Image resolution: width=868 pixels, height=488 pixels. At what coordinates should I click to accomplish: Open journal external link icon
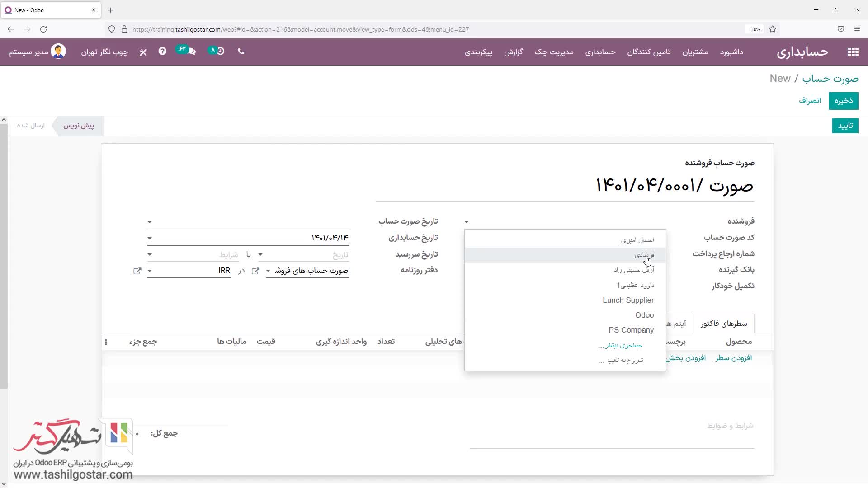click(x=255, y=271)
